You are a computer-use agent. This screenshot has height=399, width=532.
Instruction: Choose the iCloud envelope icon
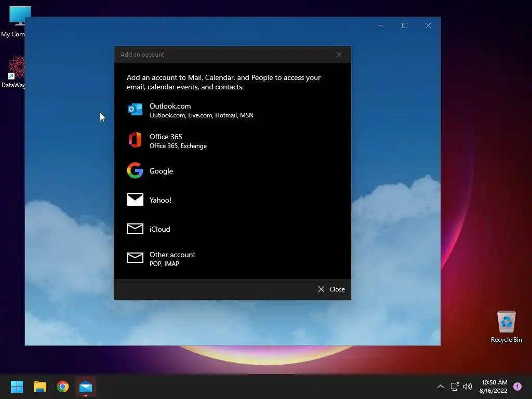click(x=135, y=229)
